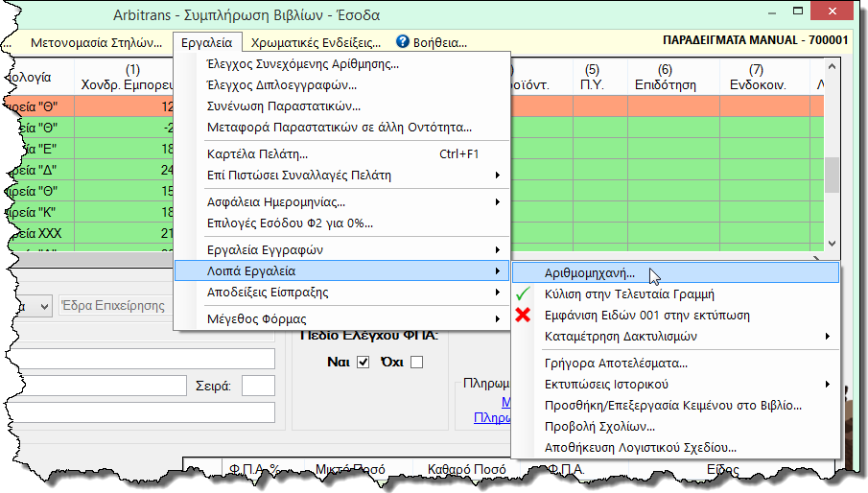Click the Είδος column header
This screenshot has height=493, width=868.
722,469
